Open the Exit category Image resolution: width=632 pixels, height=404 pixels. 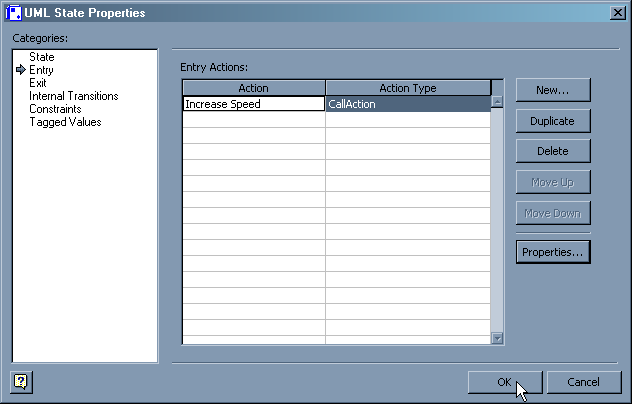[x=38, y=83]
